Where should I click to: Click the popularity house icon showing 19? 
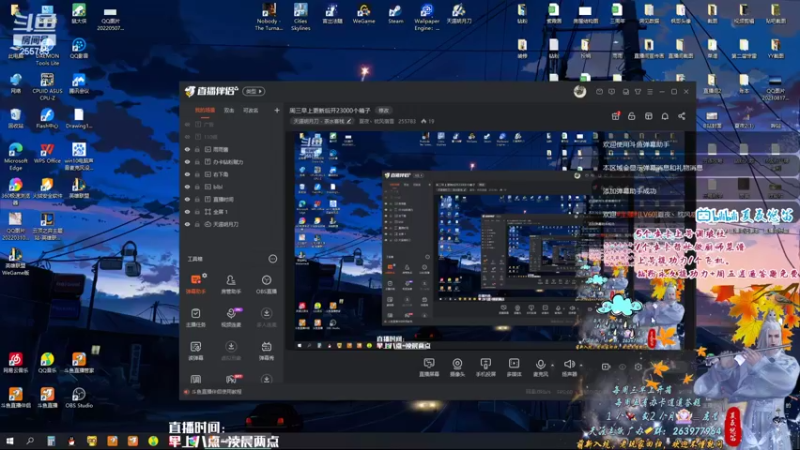[423, 121]
